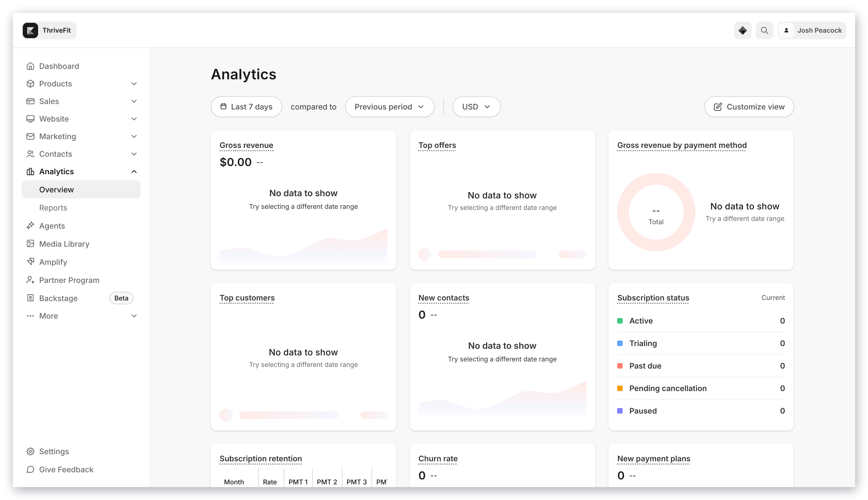
Task: Click the orange Pending cancellation swatch
Action: click(620, 388)
